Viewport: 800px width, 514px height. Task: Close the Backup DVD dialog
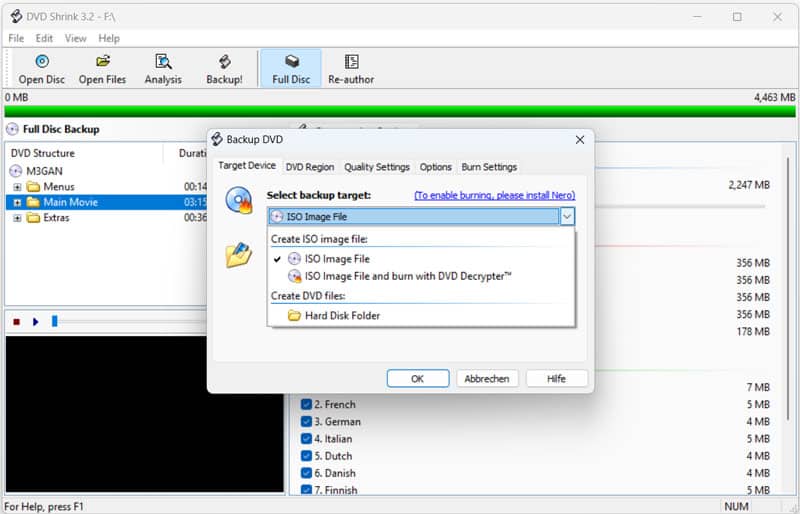coord(580,139)
